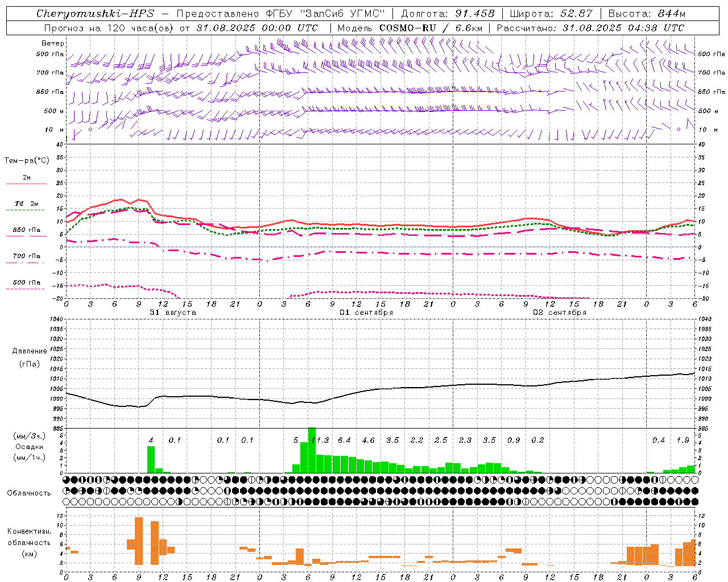
Task: Click the station name Cheryomushki-HPS
Action: [x=95, y=14]
